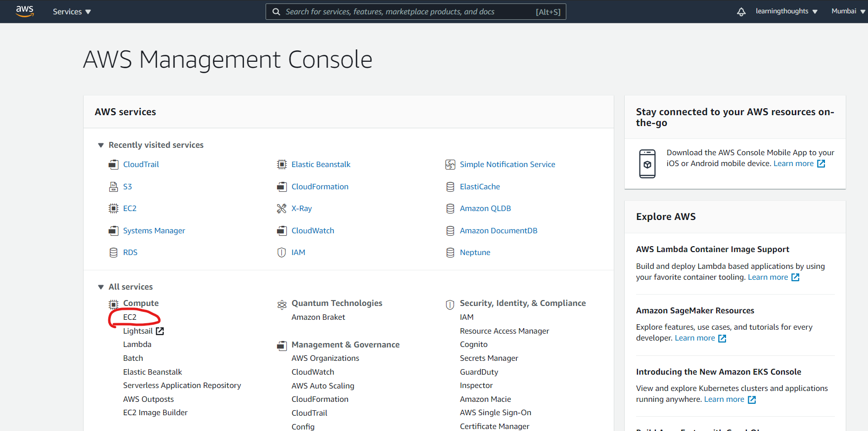Open GuardDuty service

tap(479, 372)
